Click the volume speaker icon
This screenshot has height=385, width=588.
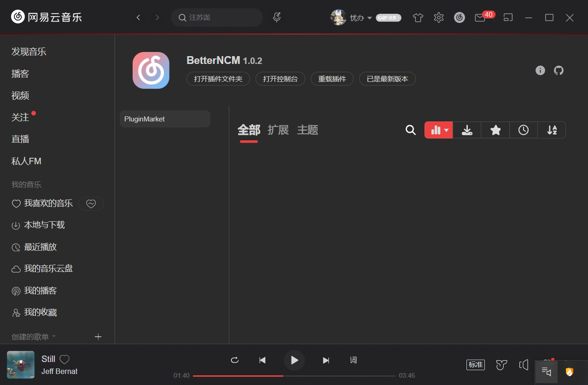pyautogui.click(x=524, y=365)
